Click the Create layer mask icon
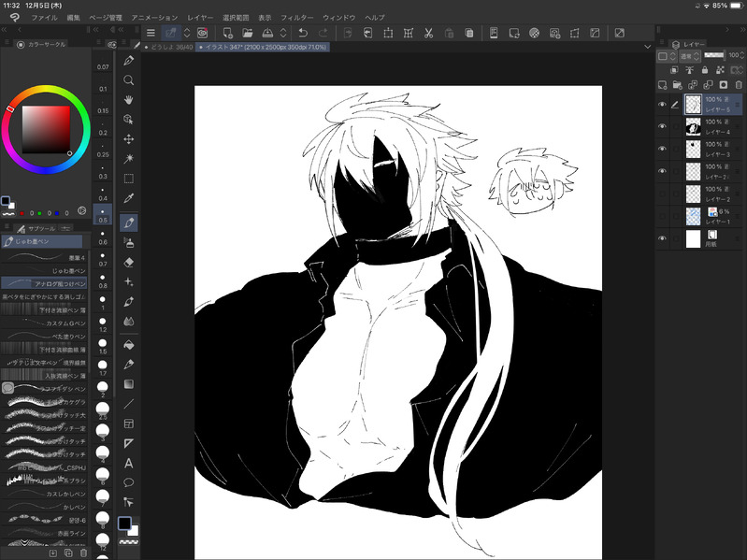This screenshot has height=560, width=747. 724,85
